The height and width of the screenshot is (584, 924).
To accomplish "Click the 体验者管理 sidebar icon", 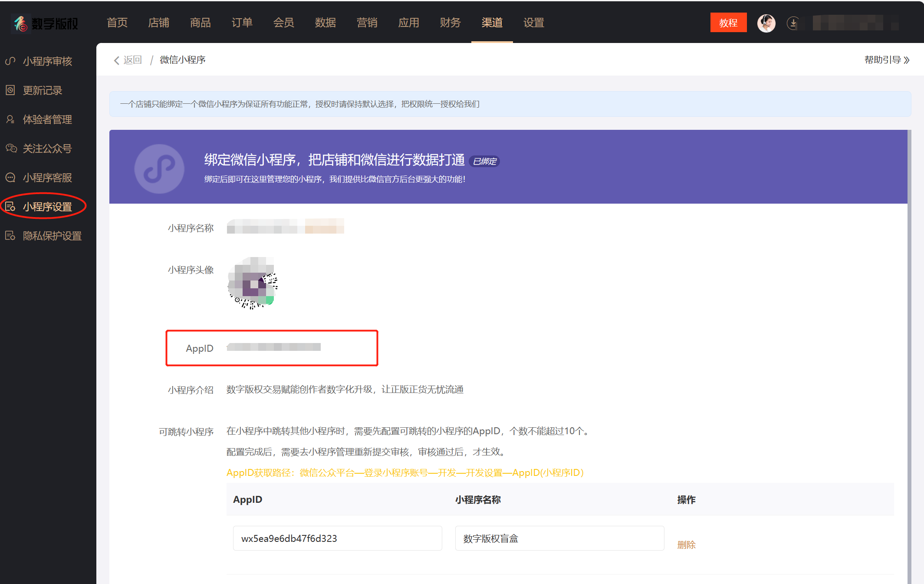I will 10,119.
